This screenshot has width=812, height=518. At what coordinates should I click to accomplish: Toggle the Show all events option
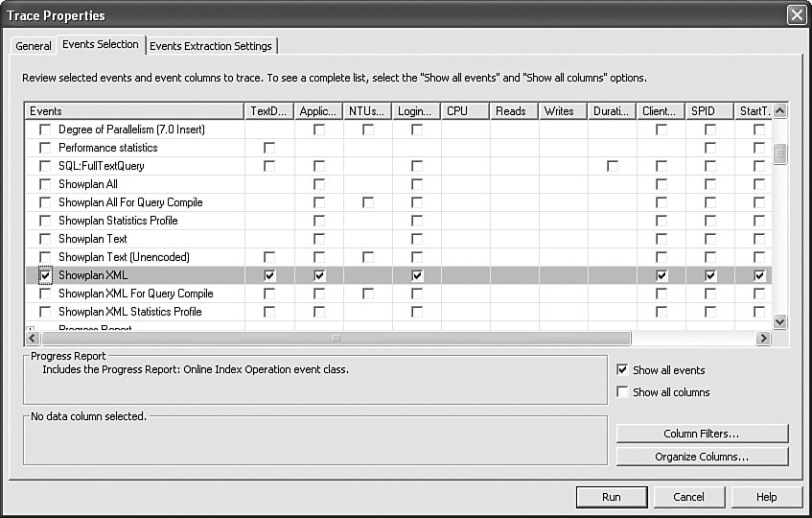click(x=623, y=370)
